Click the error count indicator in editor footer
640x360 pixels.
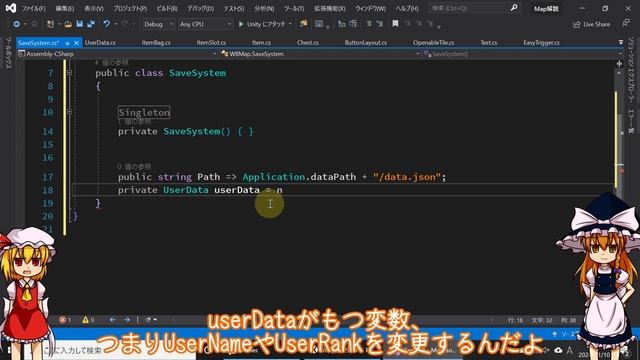point(65,320)
